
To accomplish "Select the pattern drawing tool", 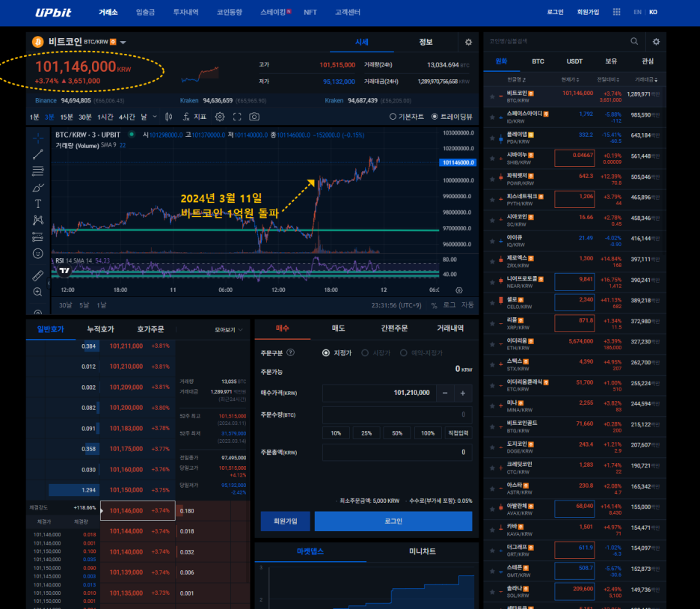I will coord(38,220).
